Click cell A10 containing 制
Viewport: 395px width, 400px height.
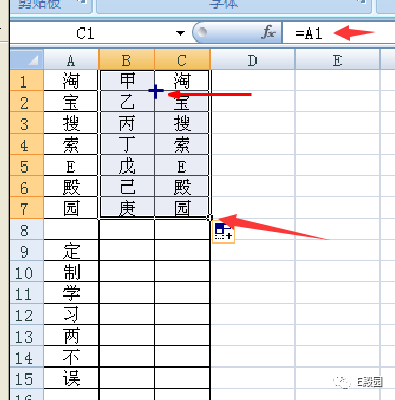[71, 272]
